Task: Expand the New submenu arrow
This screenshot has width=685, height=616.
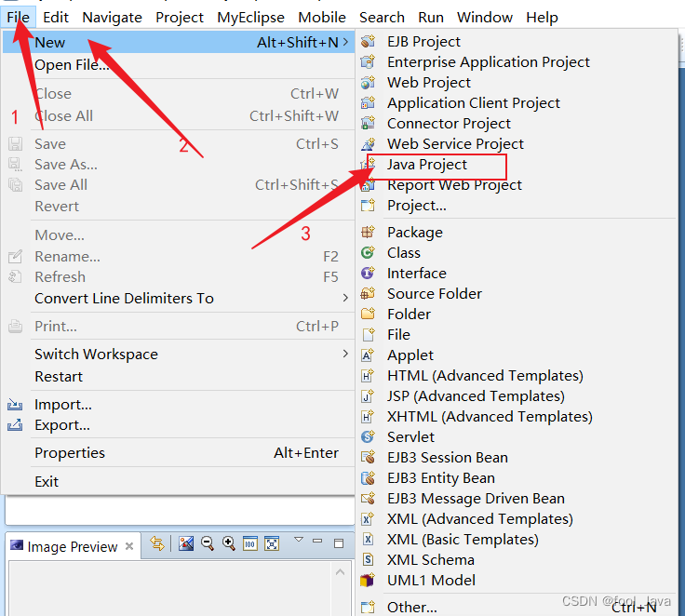Action: click(345, 42)
